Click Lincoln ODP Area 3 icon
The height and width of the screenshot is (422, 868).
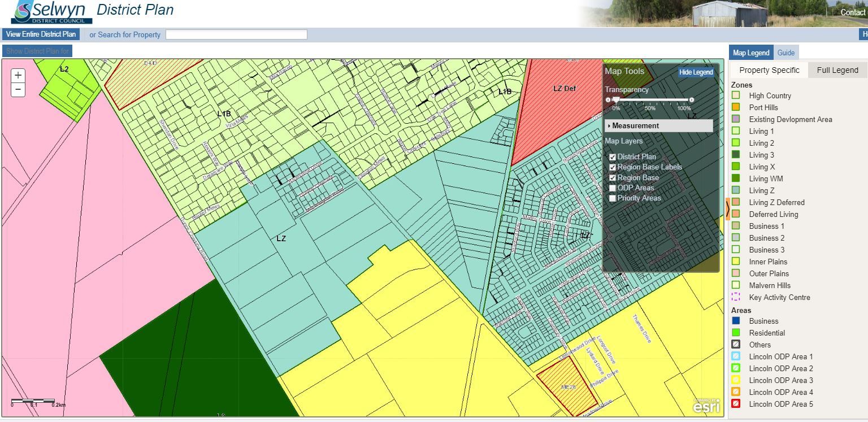(736, 380)
